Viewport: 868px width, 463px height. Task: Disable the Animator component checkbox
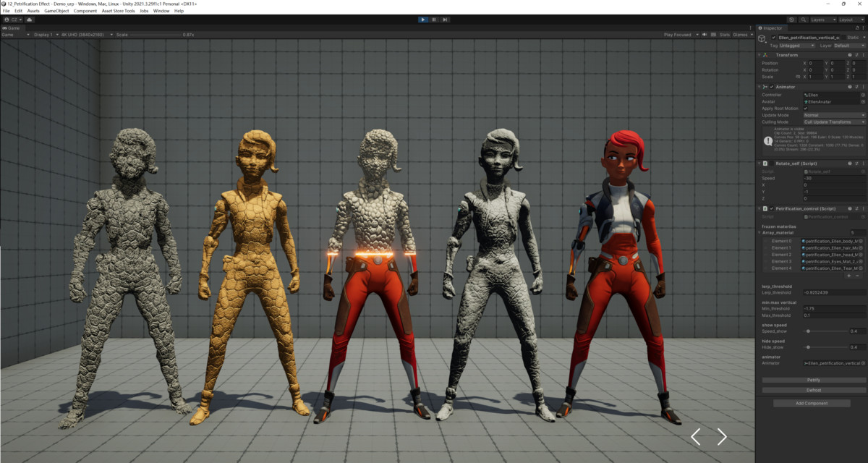pyautogui.click(x=772, y=87)
